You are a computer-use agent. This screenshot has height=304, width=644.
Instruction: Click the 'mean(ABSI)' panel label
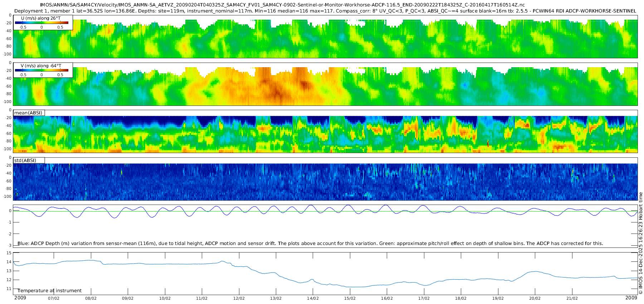click(28, 113)
